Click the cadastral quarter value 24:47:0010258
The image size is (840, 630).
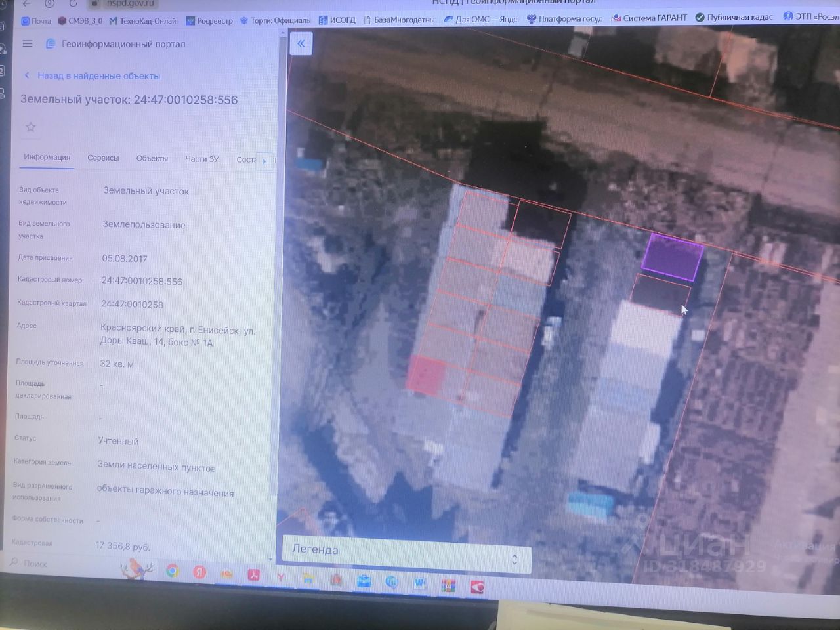132,304
